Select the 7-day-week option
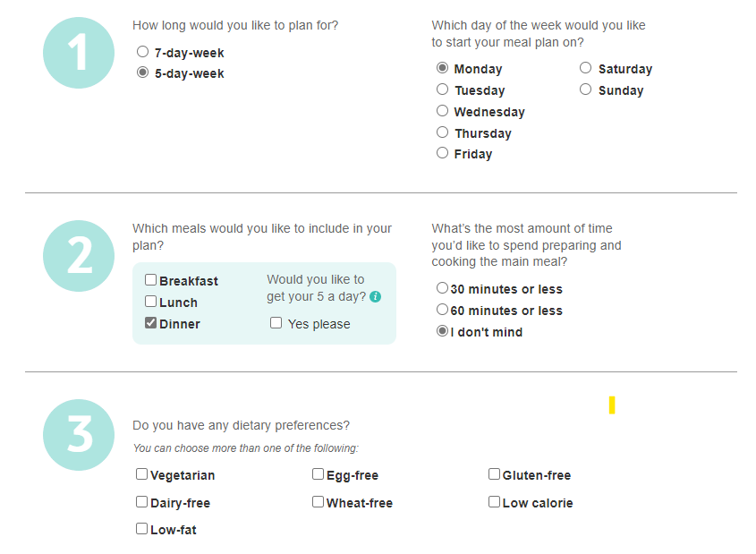The height and width of the screenshot is (554, 756). (x=142, y=51)
